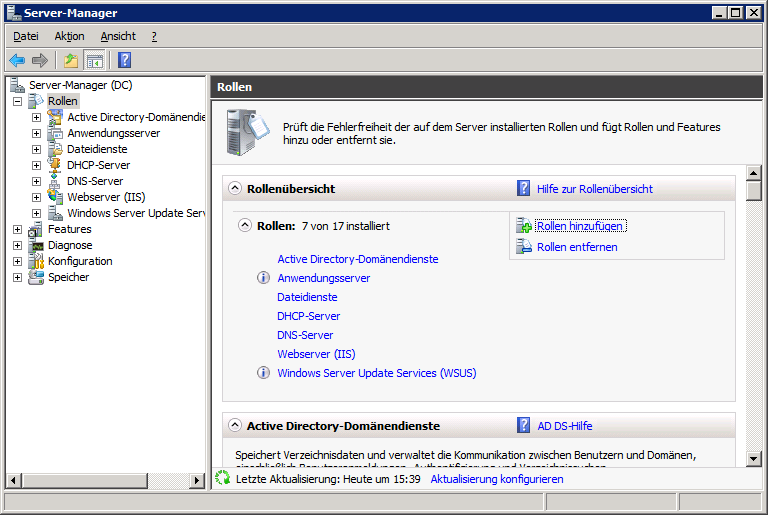Click the Aktualisierung konfigurieren link
This screenshot has width=768, height=515.
tap(497, 479)
